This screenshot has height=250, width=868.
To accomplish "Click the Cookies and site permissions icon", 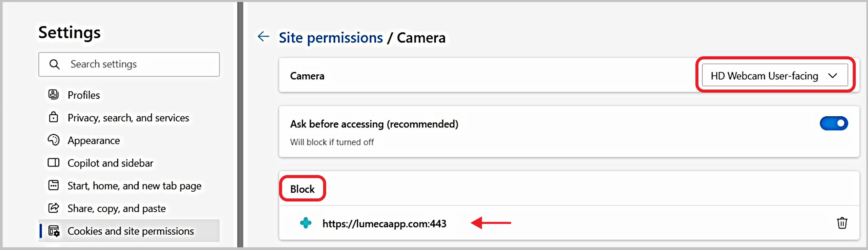I will click(x=54, y=231).
